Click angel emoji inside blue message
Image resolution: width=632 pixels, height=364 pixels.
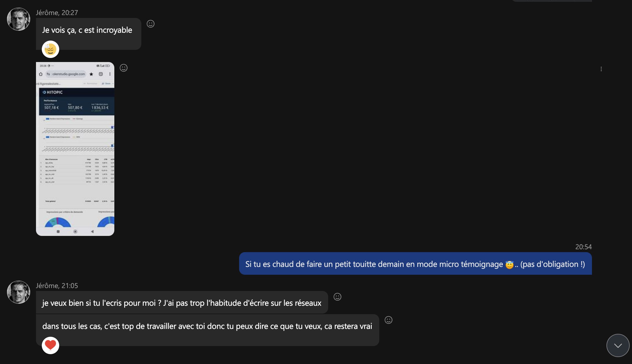509,265
